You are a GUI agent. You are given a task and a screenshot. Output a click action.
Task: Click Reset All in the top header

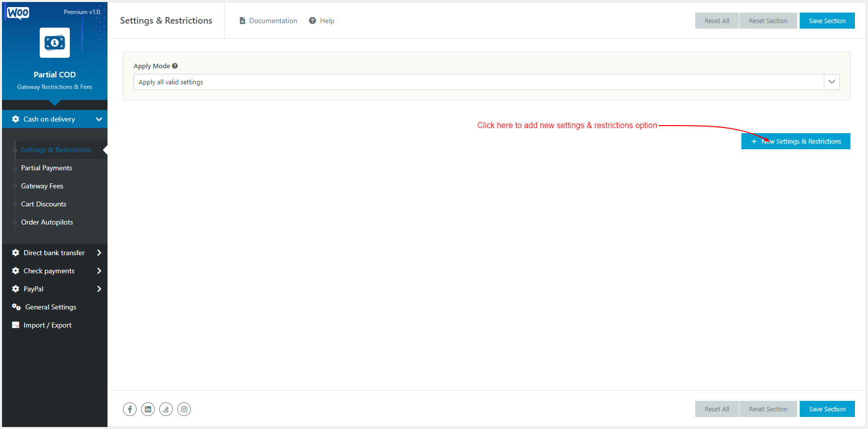click(x=717, y=21)
